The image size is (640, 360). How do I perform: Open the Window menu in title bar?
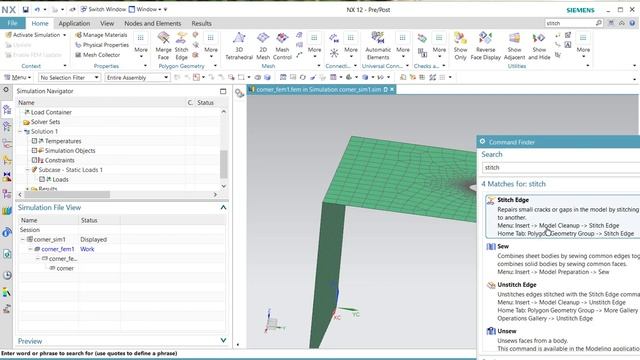point(146,9)
